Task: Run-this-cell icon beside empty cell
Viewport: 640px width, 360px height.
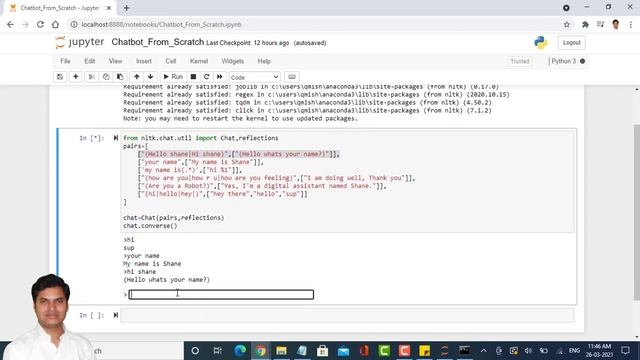Action: coord(116,315)
